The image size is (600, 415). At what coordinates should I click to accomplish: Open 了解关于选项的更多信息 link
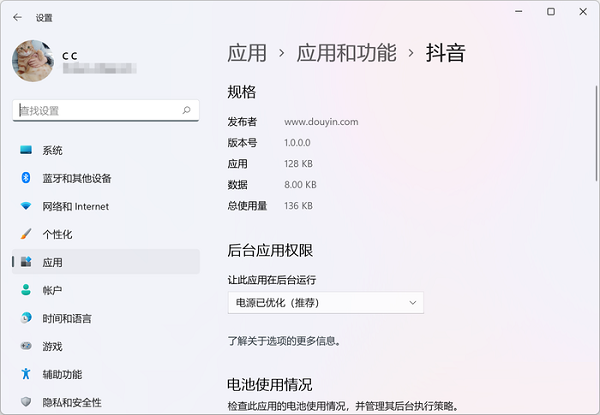[x=284, y=341]
